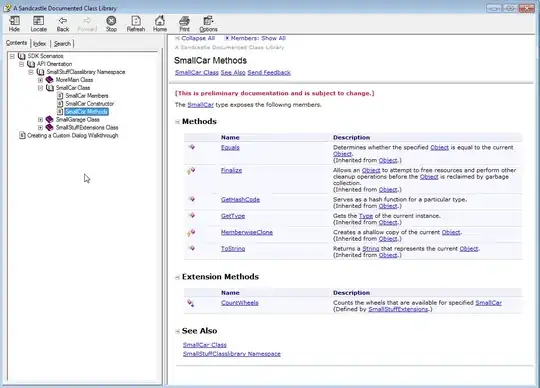The height and width of the screenshot is (388, 540).
Task: Go Back using the toolbar arrow
Action: point(63,24)
